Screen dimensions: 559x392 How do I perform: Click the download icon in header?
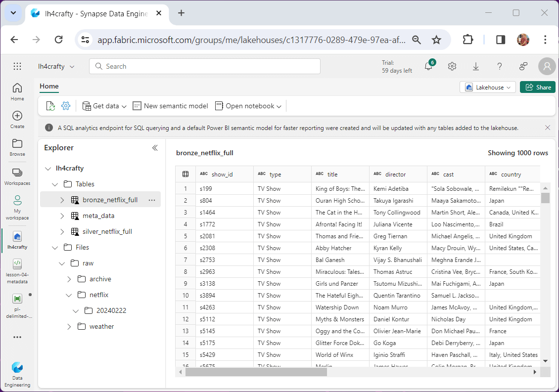[x=476, y=66]
